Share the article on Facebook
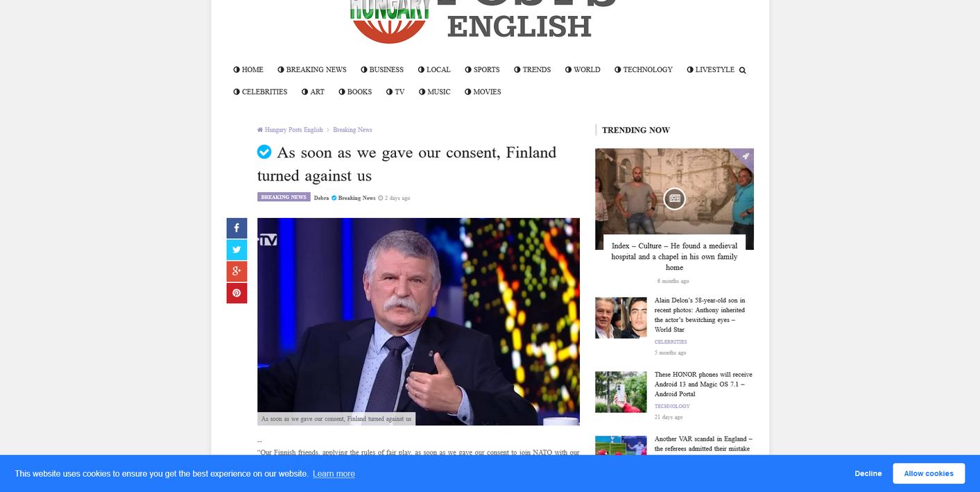The image size is (980, 492). pyautogui.click(x=237, y=228)
